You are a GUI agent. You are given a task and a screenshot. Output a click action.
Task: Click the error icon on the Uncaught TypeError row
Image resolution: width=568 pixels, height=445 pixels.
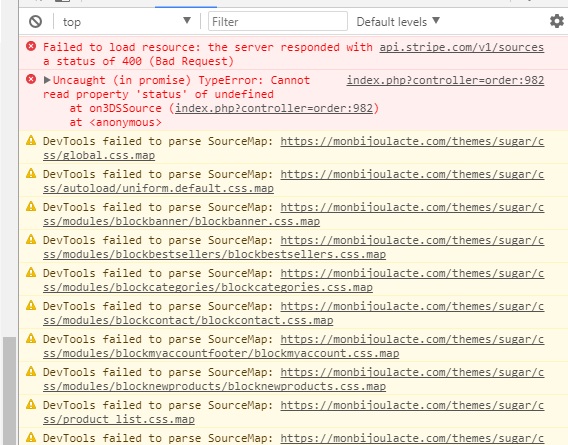click(31, 79)
